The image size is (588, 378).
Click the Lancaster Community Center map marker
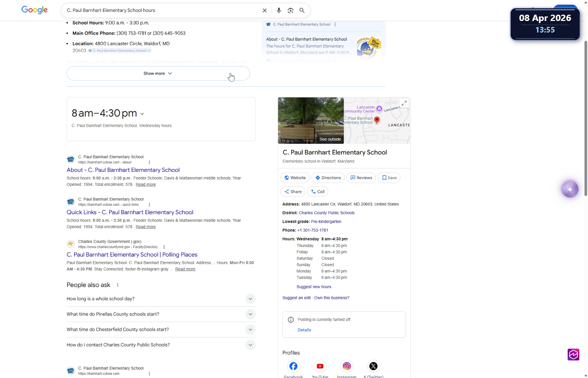pyautogui.click(x=379, y=109)
